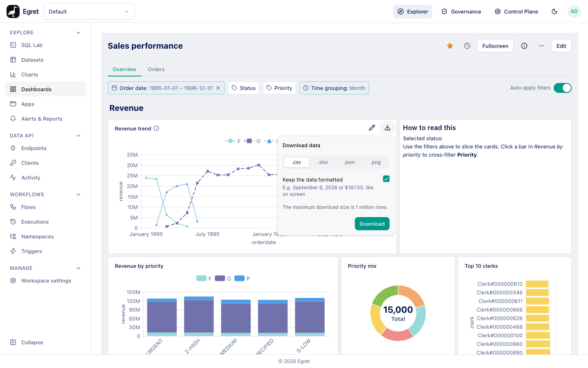Edit the Revenue trend chart pencil icon
The image size is (588, 368).
[x=372, y=128]
